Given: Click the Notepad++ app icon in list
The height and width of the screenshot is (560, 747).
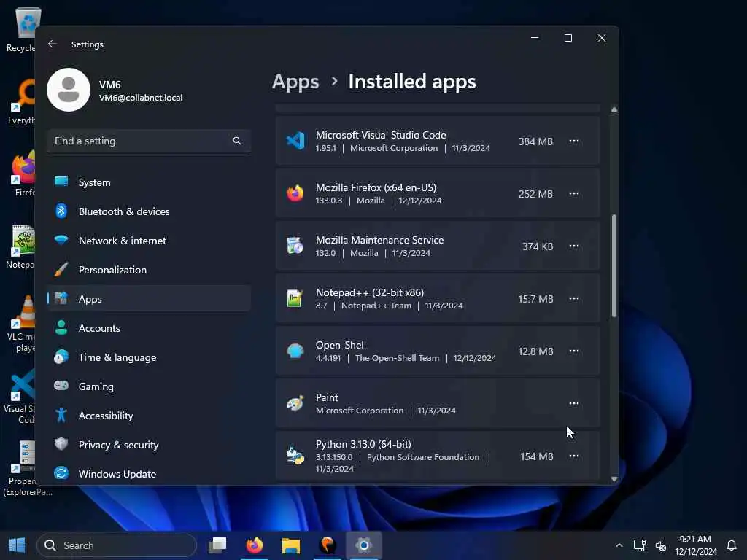Looking at the screenshot, I should click(x=295, y=298).
